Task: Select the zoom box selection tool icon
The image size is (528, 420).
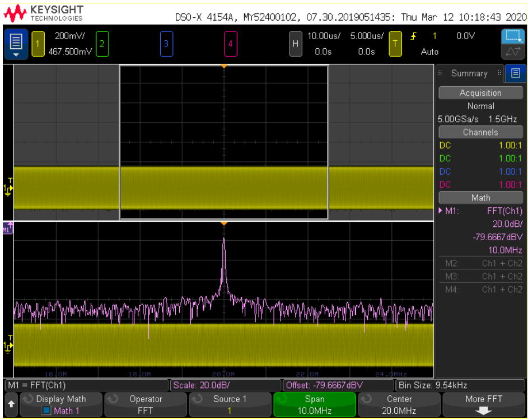Action: 512,36
